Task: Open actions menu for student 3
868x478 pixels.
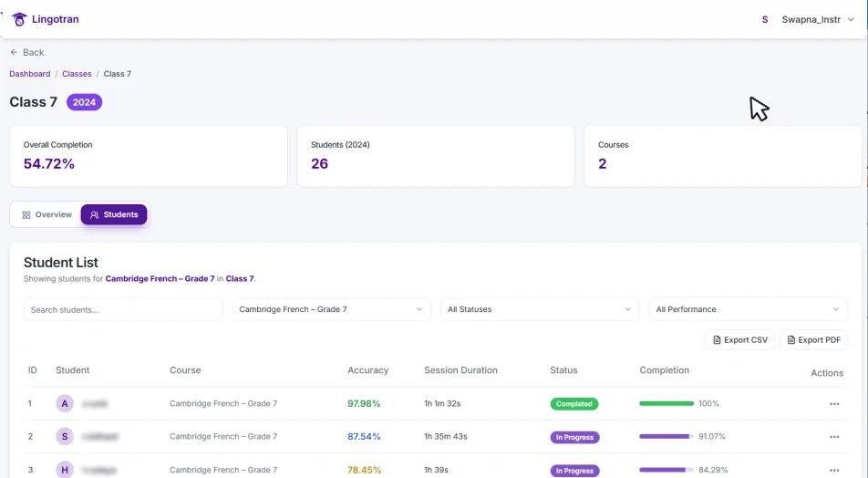Action: click(x=833, y=471)
